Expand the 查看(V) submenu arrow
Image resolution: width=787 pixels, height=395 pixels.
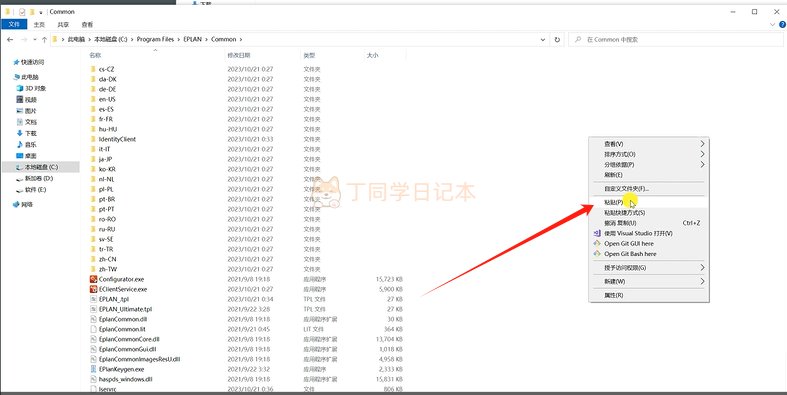[702, 144]
